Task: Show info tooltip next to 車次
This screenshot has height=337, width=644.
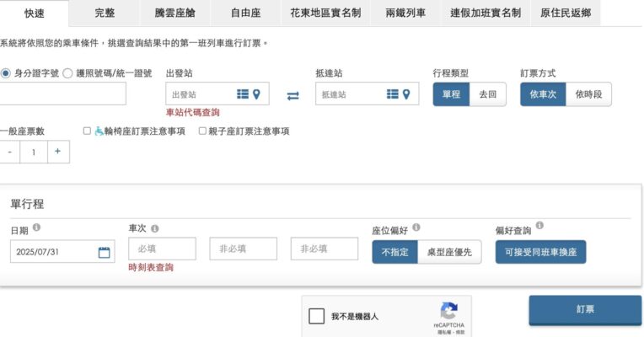Action: point(155,228)
